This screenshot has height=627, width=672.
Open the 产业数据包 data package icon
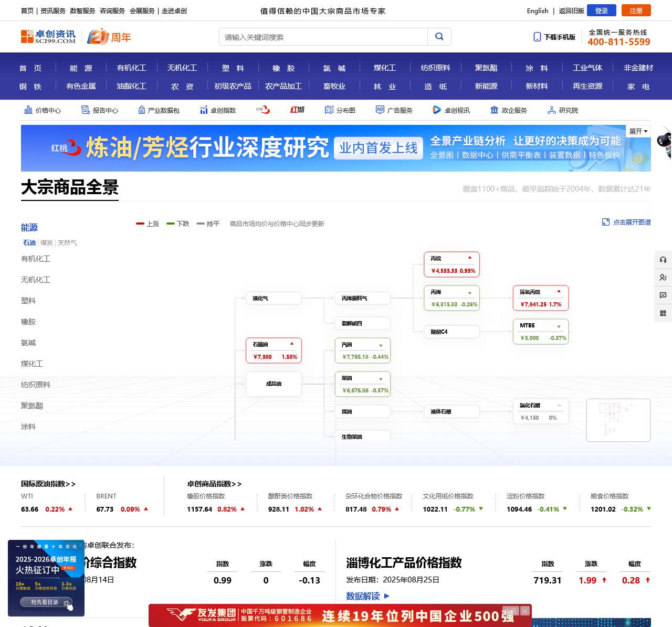160,110
